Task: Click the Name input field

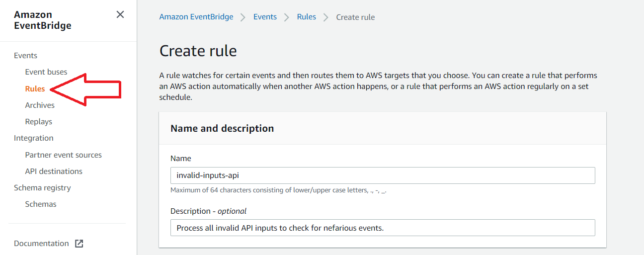Action: (x=383, y=175)
